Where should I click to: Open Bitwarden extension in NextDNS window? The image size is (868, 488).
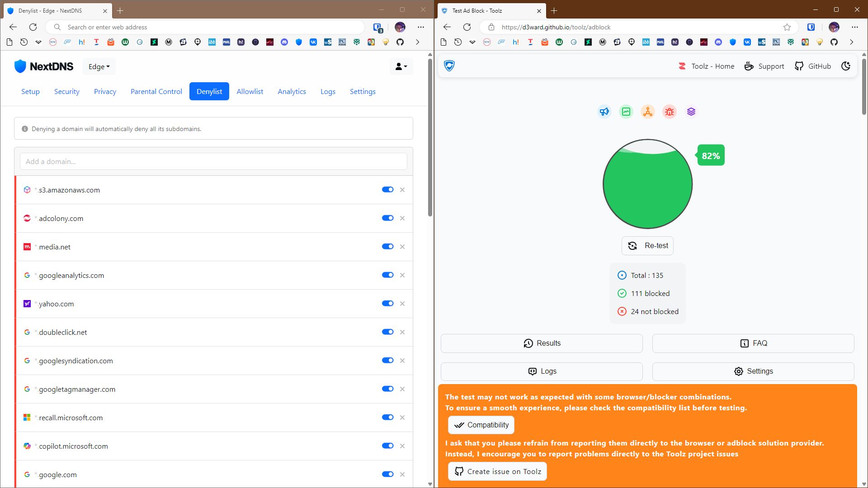click(x=377, y=27)
